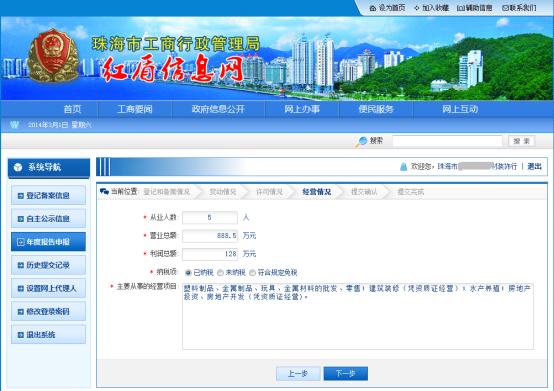Choose 退出系统 in the sidebar
Screen dimensions: 554x391
48,335
